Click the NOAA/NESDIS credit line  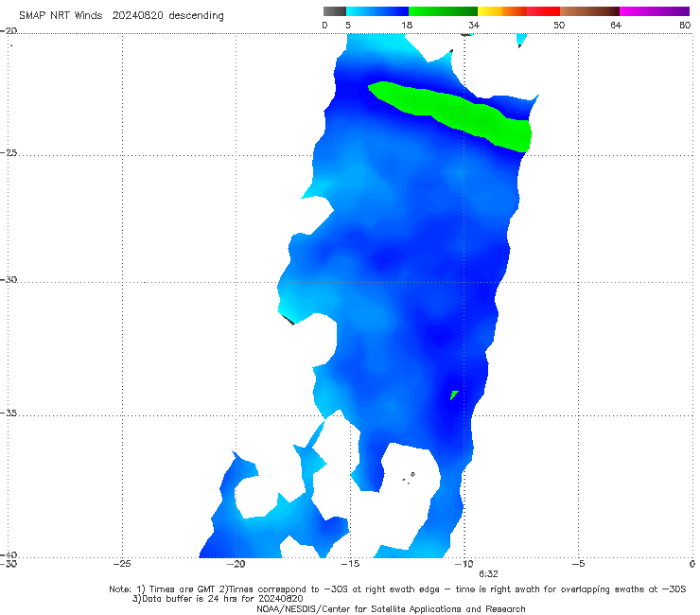[x=391, y=609]
